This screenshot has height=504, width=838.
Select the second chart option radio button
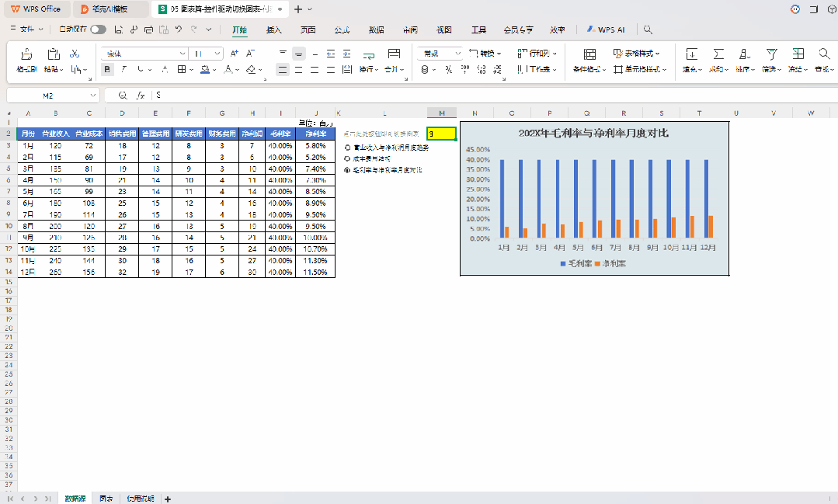point(347,158)
